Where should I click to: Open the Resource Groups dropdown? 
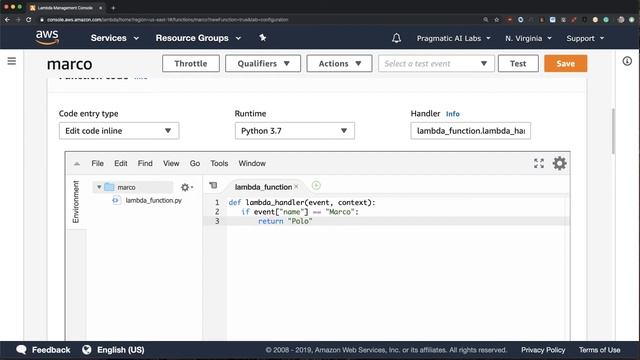pos(198,38)
